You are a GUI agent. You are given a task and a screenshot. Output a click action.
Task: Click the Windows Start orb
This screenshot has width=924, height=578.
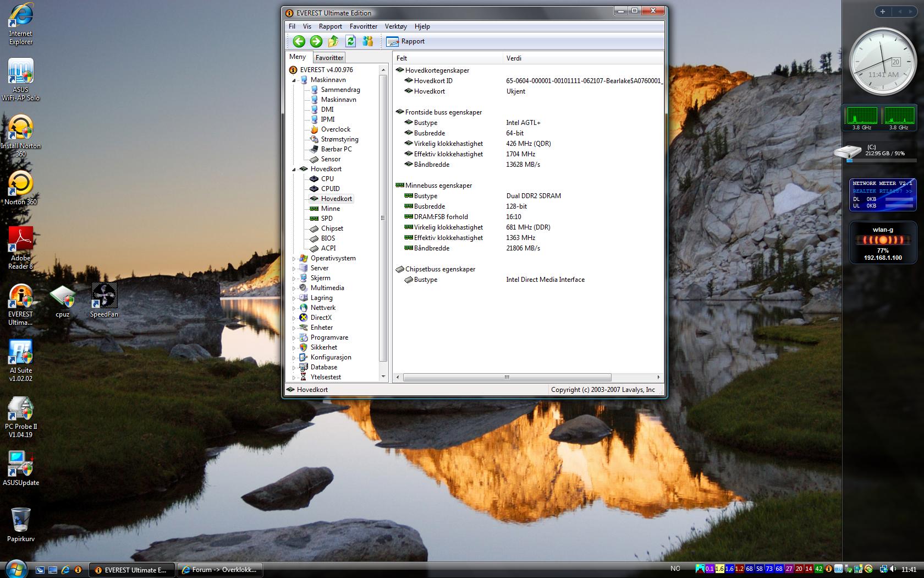pyautogui.click(x=15, y=569)
